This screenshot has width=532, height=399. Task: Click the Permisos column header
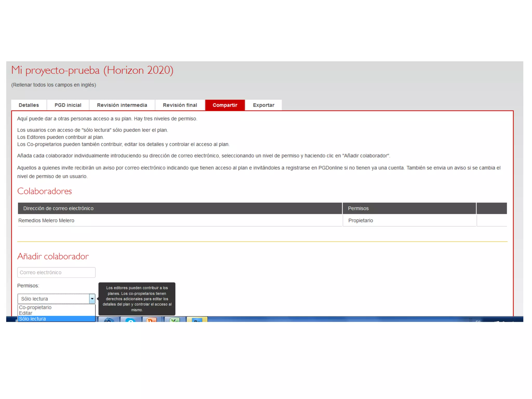point(358,208)
